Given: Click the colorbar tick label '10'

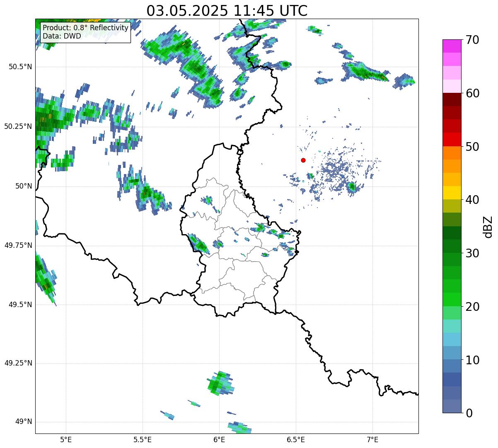Looking at the screenshot, I should tap(472, 360).
